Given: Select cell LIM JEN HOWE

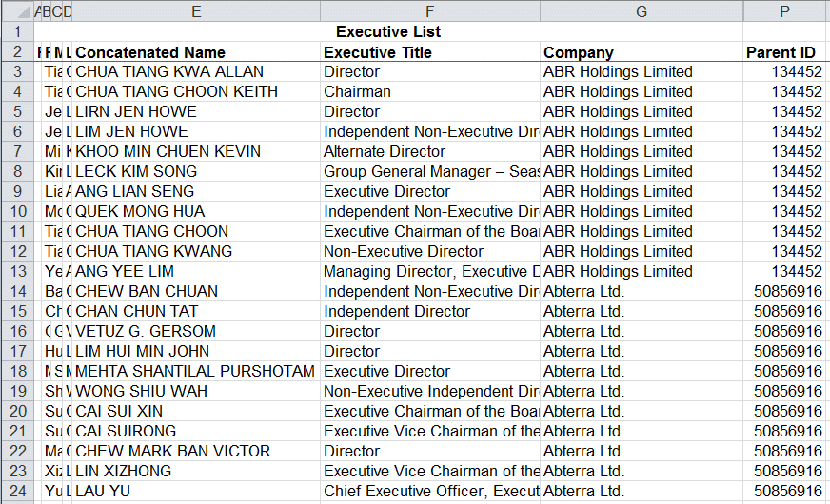Looking at the screenshot, I should pyautogui.click(x=196, y=131).
